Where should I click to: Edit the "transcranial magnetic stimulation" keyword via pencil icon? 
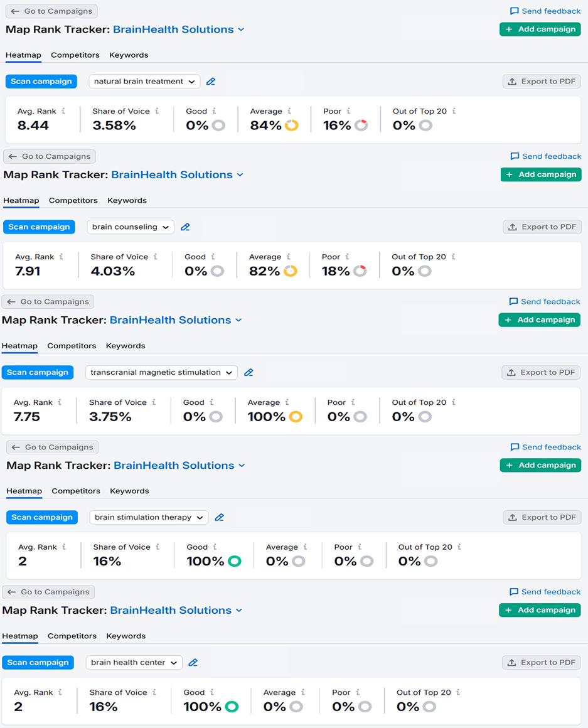[249, 373]
